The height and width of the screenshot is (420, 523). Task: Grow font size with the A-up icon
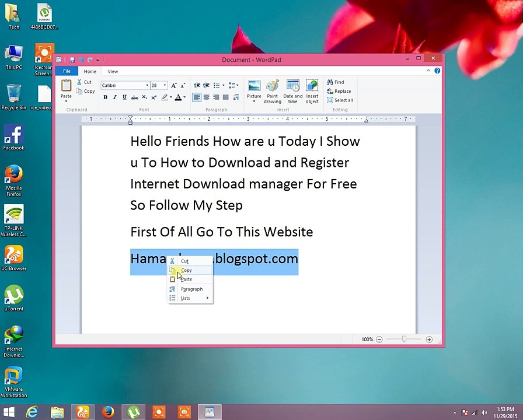point(174,86)
